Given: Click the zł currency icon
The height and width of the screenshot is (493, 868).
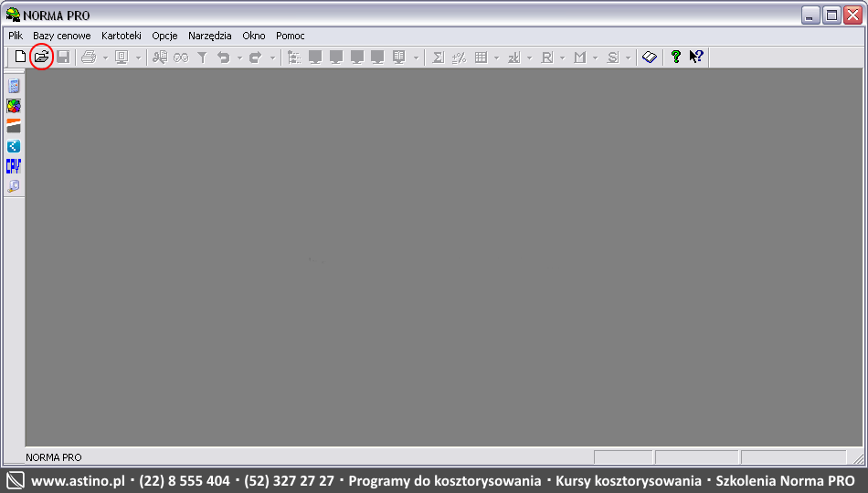Looking at the screenshot, I should pos(513,57).
